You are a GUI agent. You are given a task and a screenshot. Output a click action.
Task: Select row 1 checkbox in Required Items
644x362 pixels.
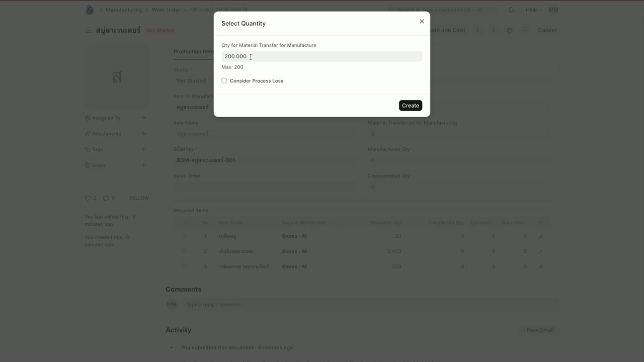point(184,236)
